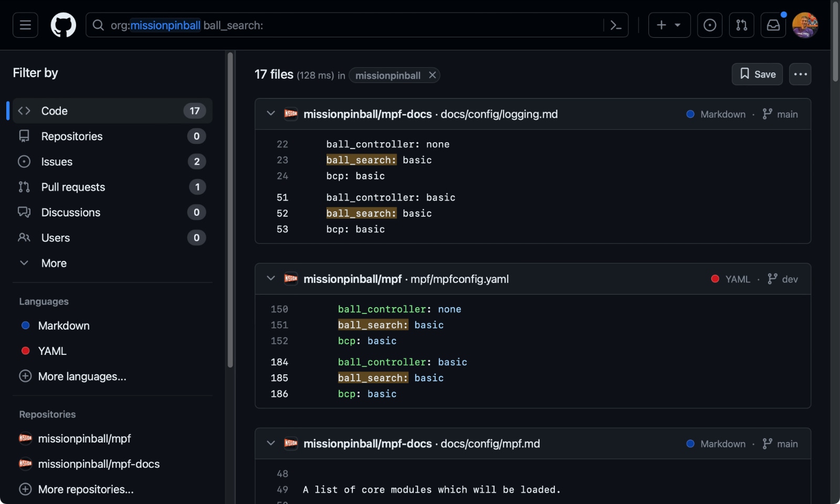Open the command palette icon
The image size is (840, 504).
616,25
